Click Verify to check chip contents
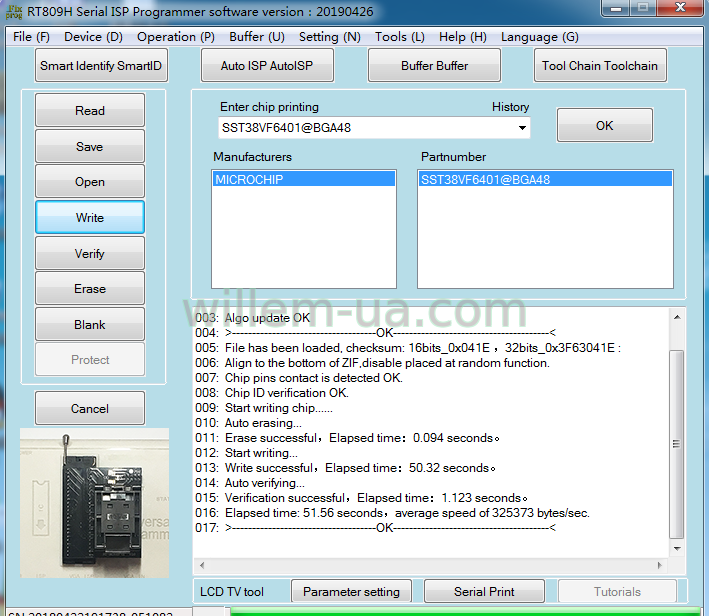Image resolution: width=709 pixels, height=616 pixels. (90, 254)
